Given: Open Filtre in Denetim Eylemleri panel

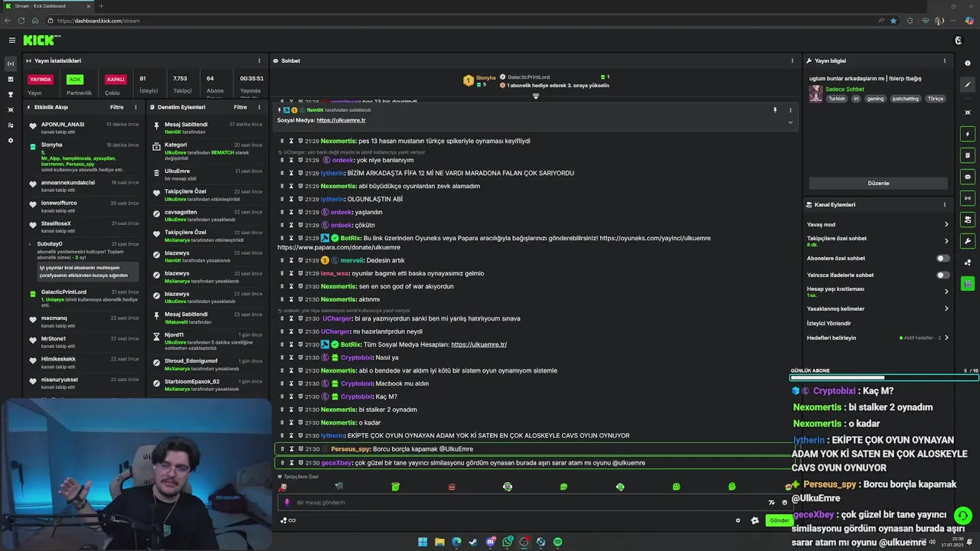Looking at the screenshot, I should click(240, 107).
